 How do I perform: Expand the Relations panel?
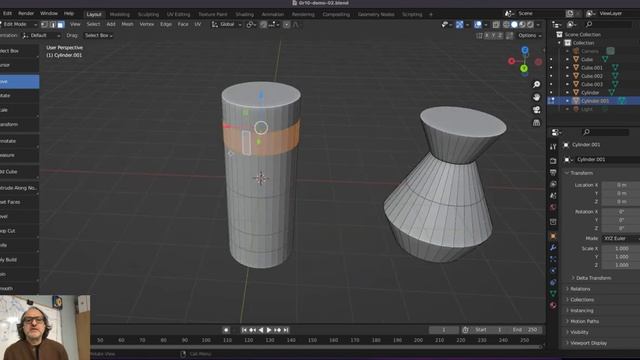point(580,289)
